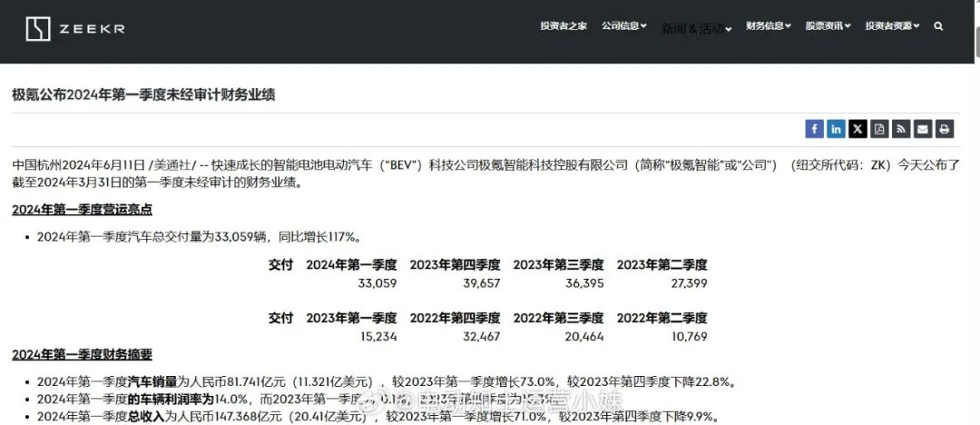
Task: Open the search magnifier icon
Action: coord(938,26)
